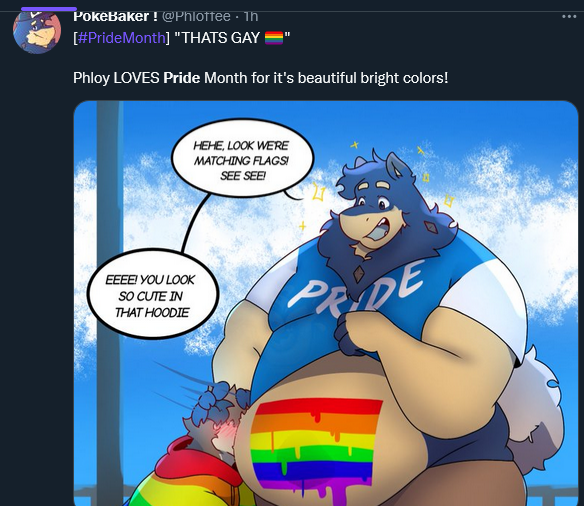Image resolution: width=584 pixels, height=506 pixels.
Task: Open the tweet via the 1h timestamp
Action: (x=251, y=16)
